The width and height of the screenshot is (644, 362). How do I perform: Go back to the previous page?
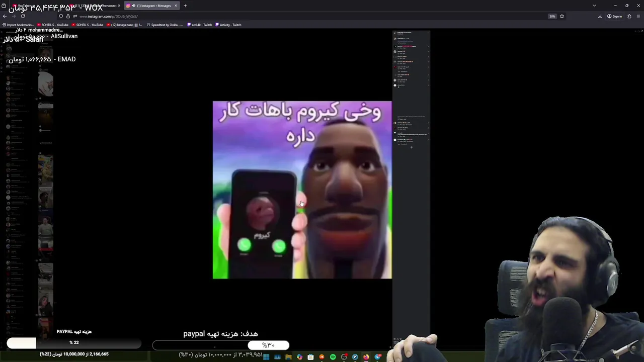(5, 16)
